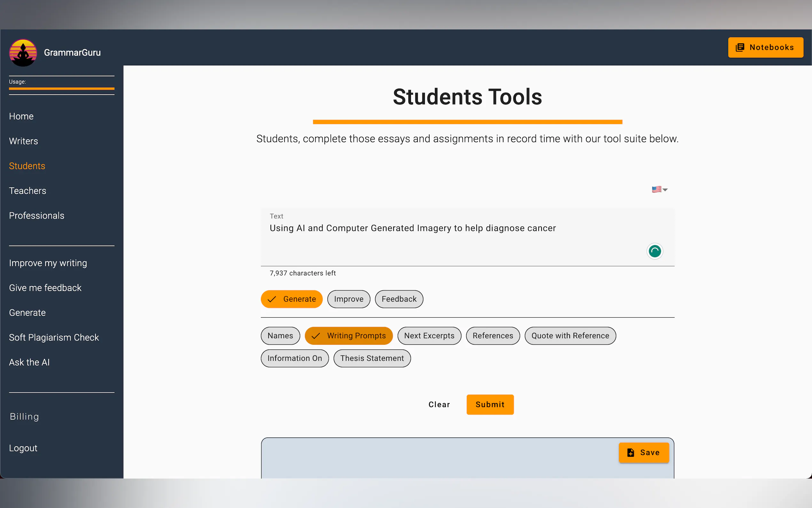Open Soft Plagiarism Check in the sidebar
Viewport: 812px width, 508px height.
point(54,337)
